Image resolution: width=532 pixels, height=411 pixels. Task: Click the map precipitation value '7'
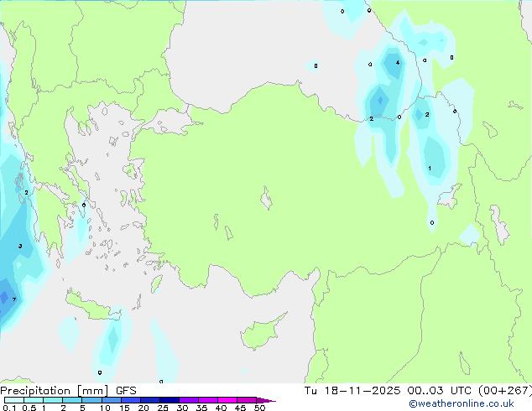click(x=14, y=299)
